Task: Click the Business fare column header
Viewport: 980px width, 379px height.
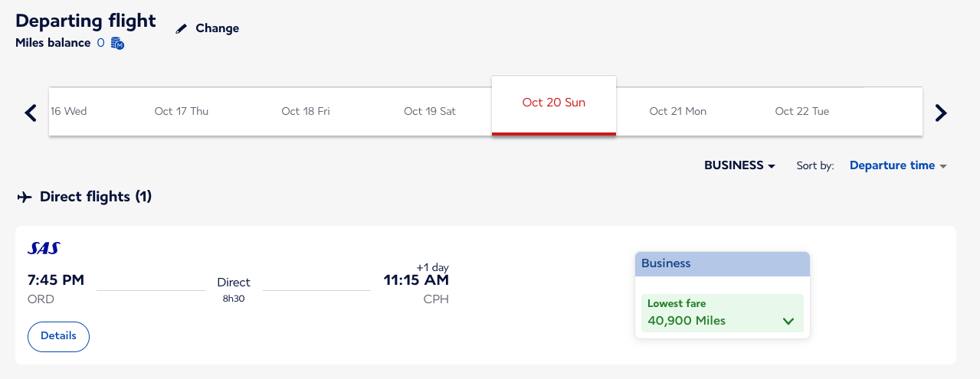Action: pyautogui.click(x=722, y=263)
